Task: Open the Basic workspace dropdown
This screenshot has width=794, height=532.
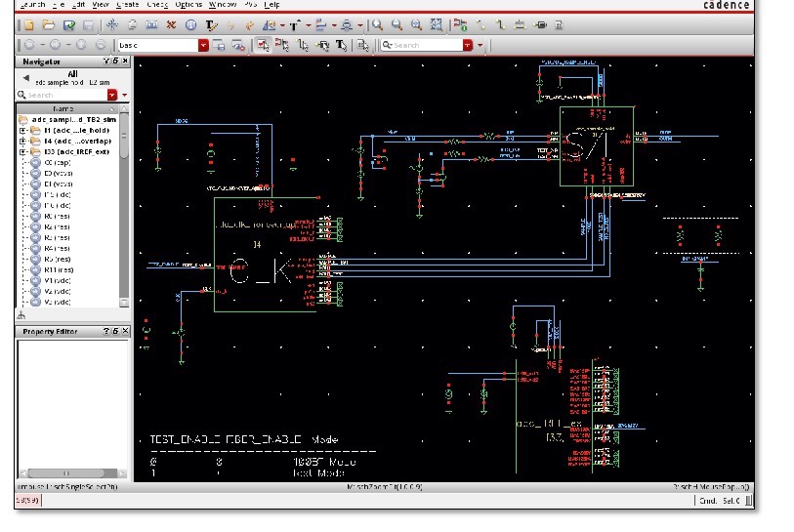Action: (203, 45)
